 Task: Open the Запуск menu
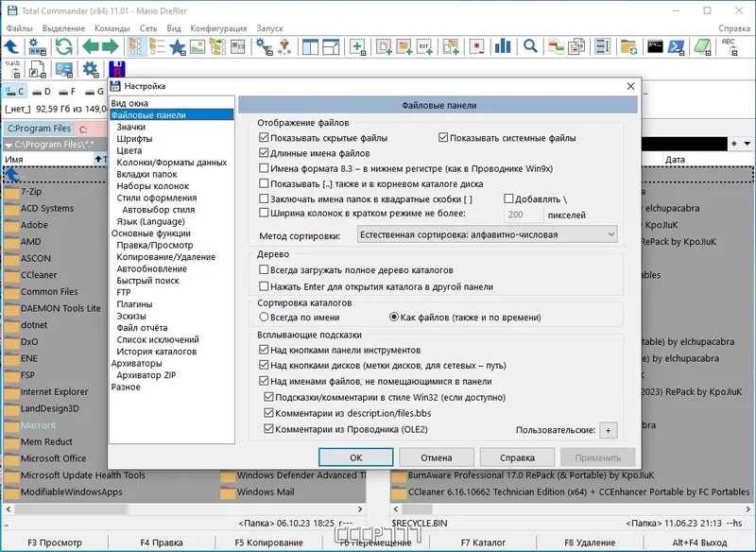[x=270, y=28]
